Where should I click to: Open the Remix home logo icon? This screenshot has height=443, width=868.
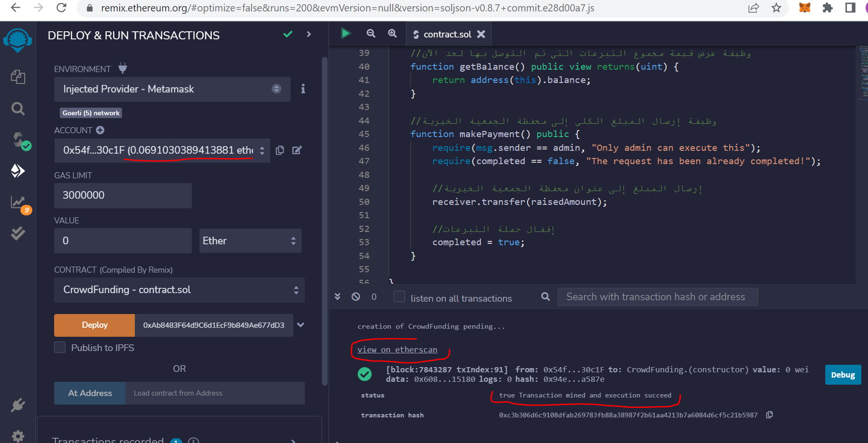(18, 40)
